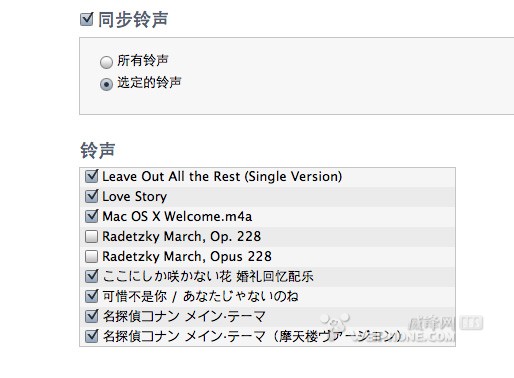Viewport: 514px width, 378px height.
Task: Uncheck 名探偵コナン メイン·テーマ checkbox
Action: click(x=91, y=316)
